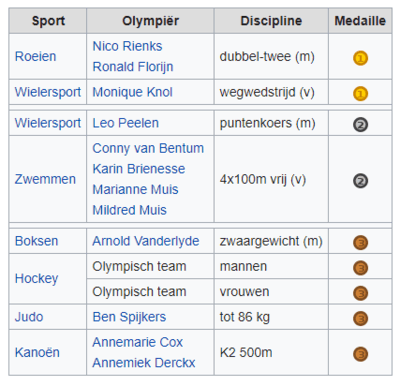
Task: Click bronze medal icon for hockey vrouwen
Action: pyautogui.click(x=360, y=293)
